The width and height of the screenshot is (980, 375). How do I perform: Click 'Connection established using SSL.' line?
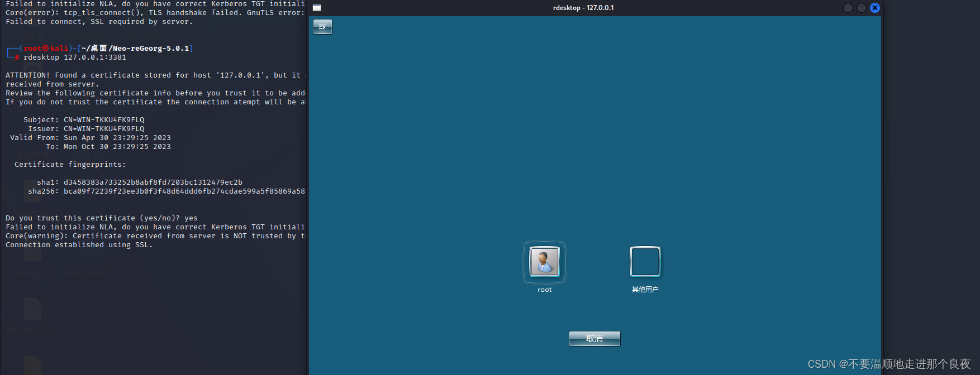pyautogui.click(x=79, y=245)
